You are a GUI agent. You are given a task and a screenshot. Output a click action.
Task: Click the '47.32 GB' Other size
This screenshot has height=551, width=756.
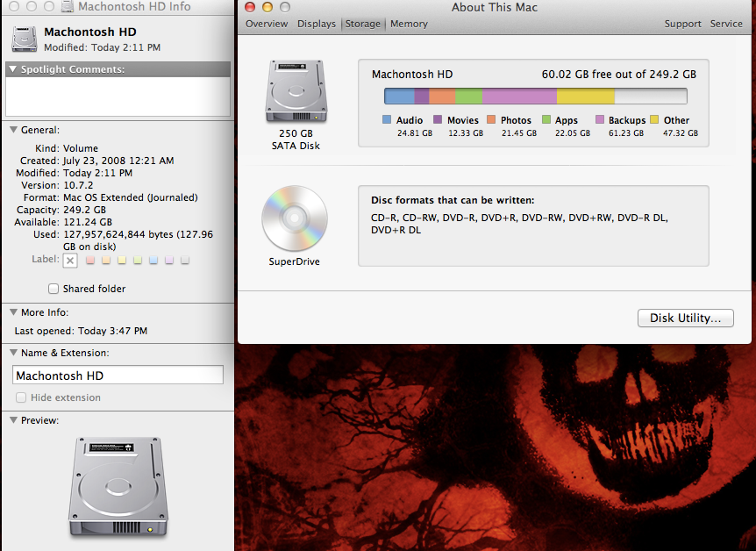[x=681, y=133]
